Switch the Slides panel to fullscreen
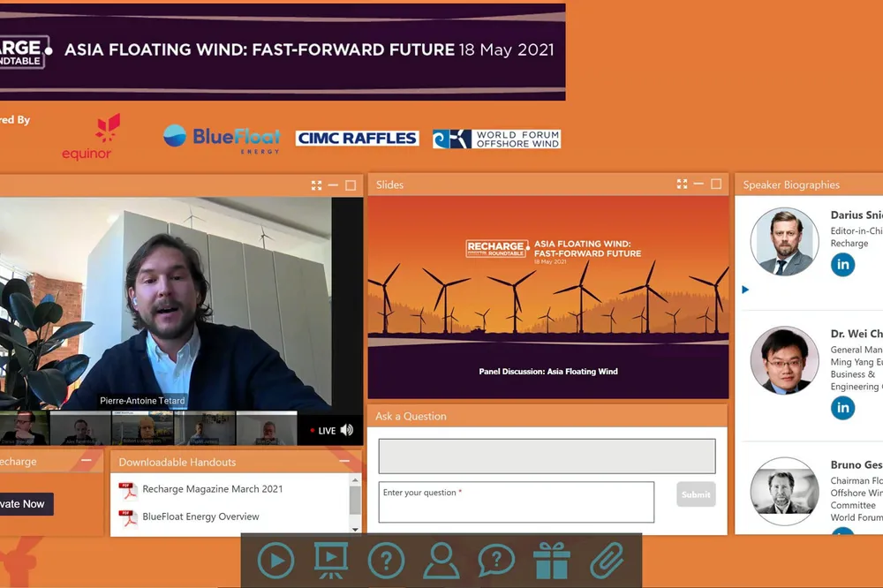 [x=682, y=185]
